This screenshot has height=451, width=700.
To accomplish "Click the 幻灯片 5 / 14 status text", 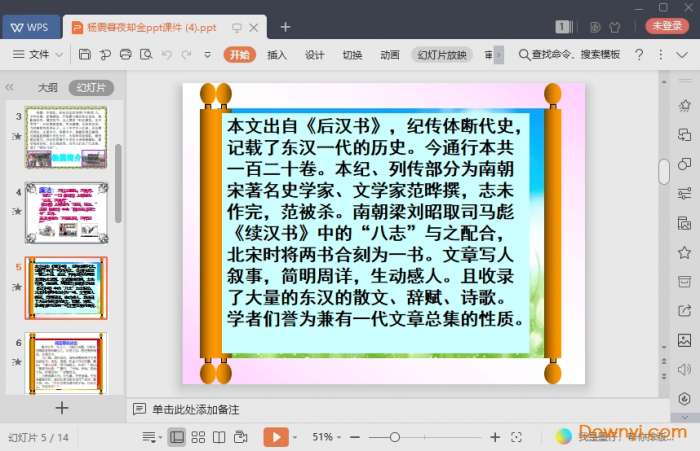I will click(x=38, y=438).
